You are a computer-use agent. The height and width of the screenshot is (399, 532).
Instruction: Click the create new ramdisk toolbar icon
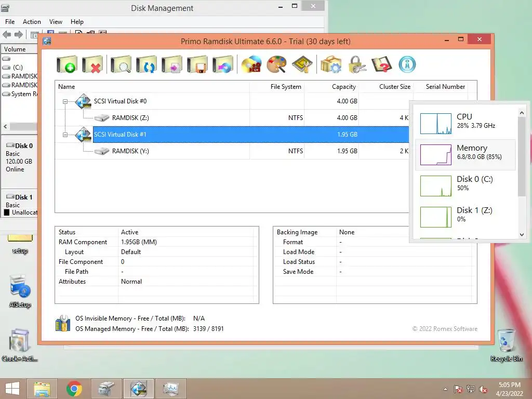(x=67, y=64)
